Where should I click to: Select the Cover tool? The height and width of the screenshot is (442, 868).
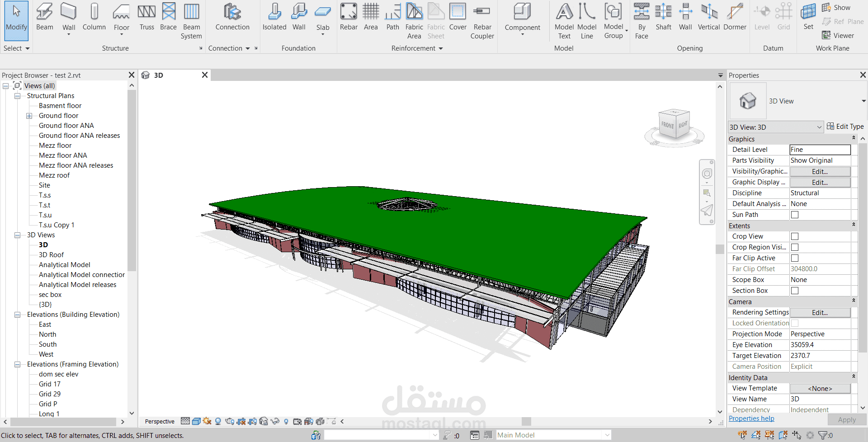(x=458, y=17)
